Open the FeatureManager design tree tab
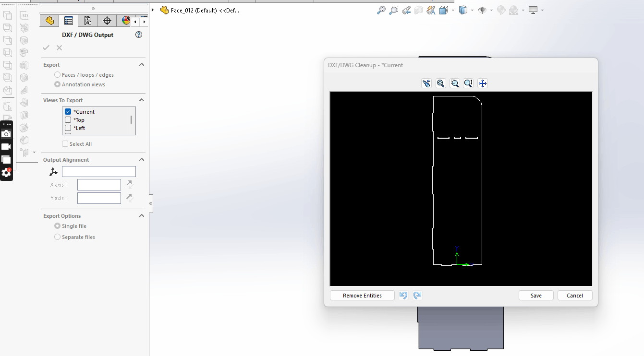The image size is (644, 356). click(x=49, y=21)
